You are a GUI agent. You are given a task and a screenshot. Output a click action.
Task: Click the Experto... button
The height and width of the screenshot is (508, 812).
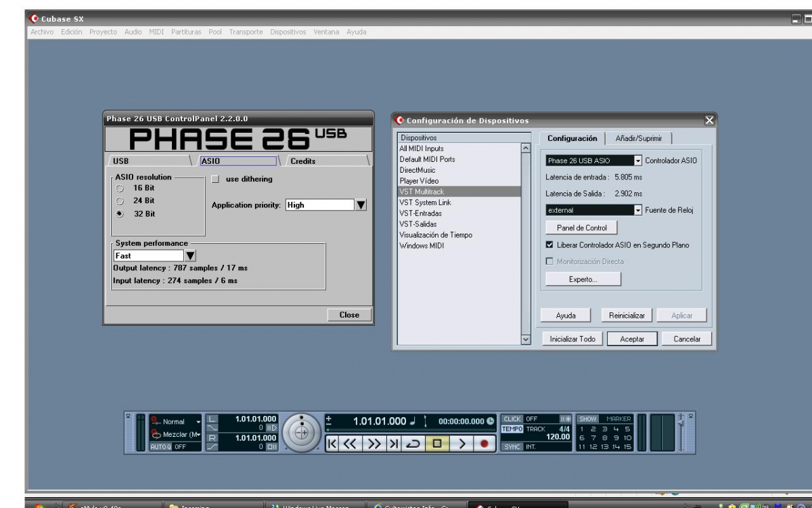coord(583,279)
